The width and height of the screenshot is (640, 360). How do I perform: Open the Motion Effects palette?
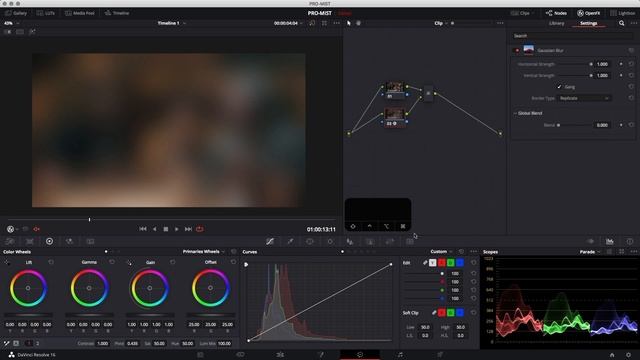(90, 241)
